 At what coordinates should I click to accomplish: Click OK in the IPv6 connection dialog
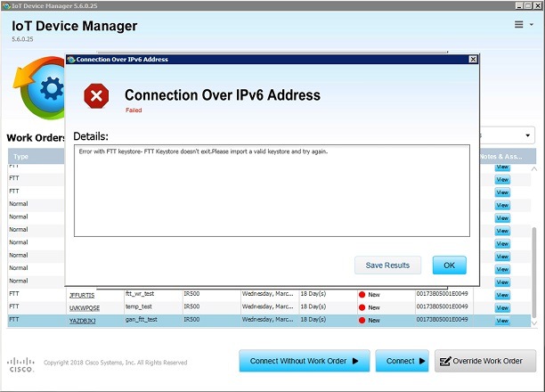[x=449, y=265]
